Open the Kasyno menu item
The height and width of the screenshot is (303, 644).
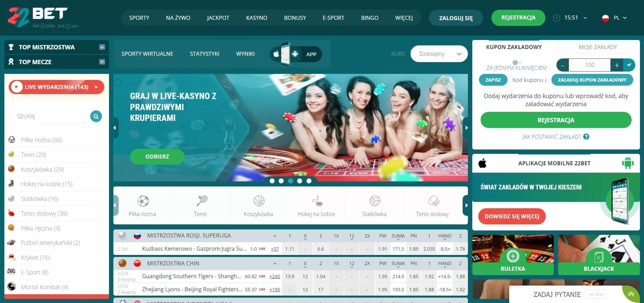(257, 18)
